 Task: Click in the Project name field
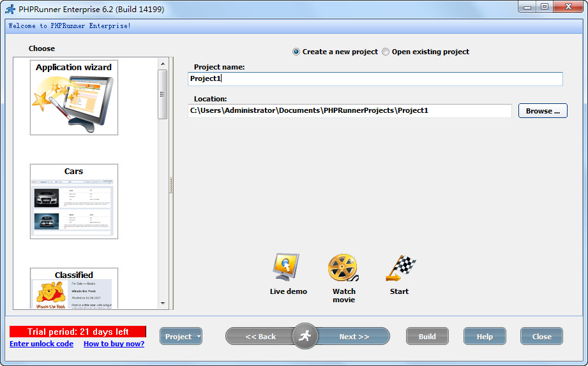[x=375, y=78]
